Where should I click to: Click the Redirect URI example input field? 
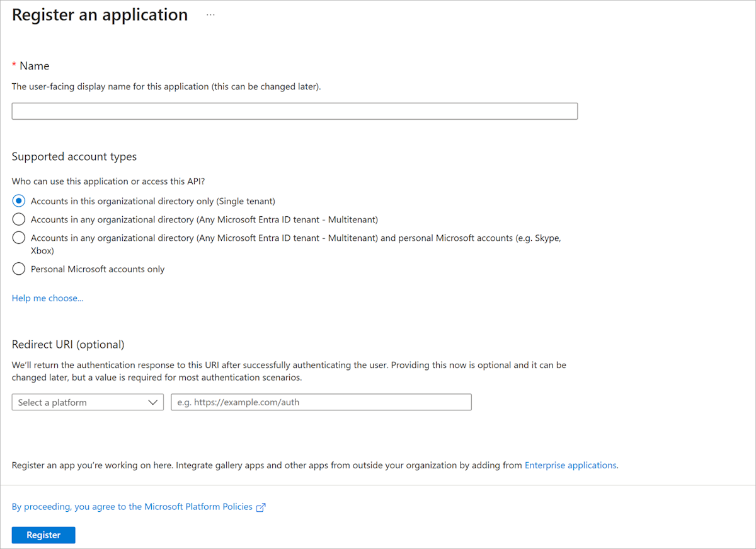coord(321,402)
